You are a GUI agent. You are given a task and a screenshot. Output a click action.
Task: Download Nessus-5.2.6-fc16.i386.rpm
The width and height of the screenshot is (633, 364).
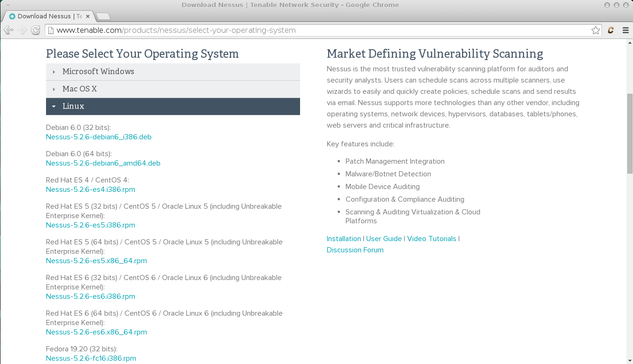[x=91, y=358]
